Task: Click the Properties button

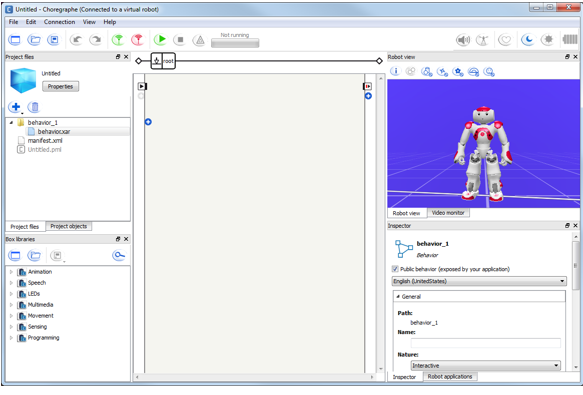Action: pyautogui.click(x=60, y=86)
